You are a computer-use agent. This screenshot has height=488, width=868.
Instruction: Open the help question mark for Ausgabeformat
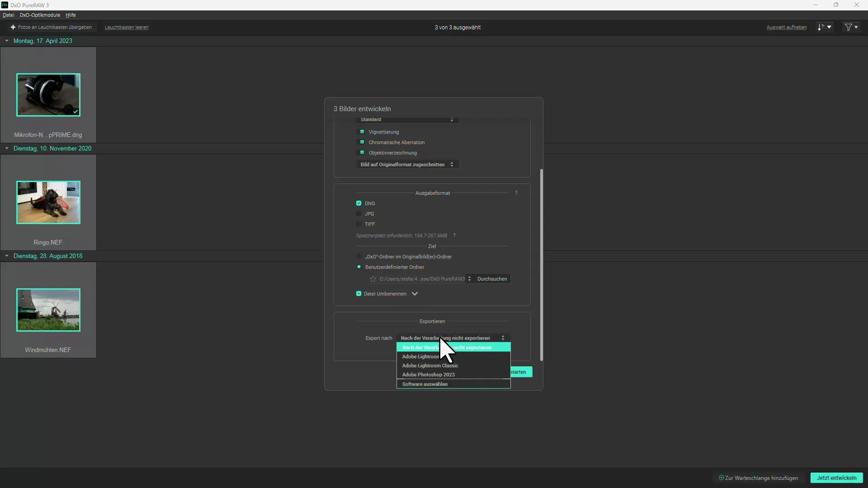516,193
